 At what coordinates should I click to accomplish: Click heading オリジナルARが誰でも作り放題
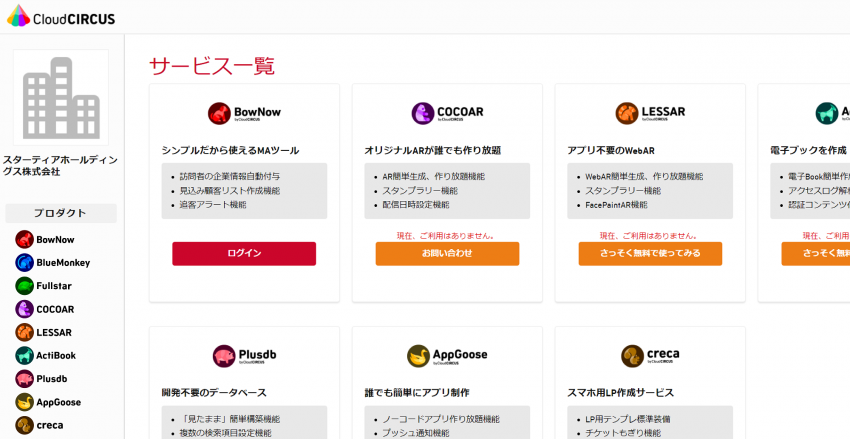[x=433, y=151]
